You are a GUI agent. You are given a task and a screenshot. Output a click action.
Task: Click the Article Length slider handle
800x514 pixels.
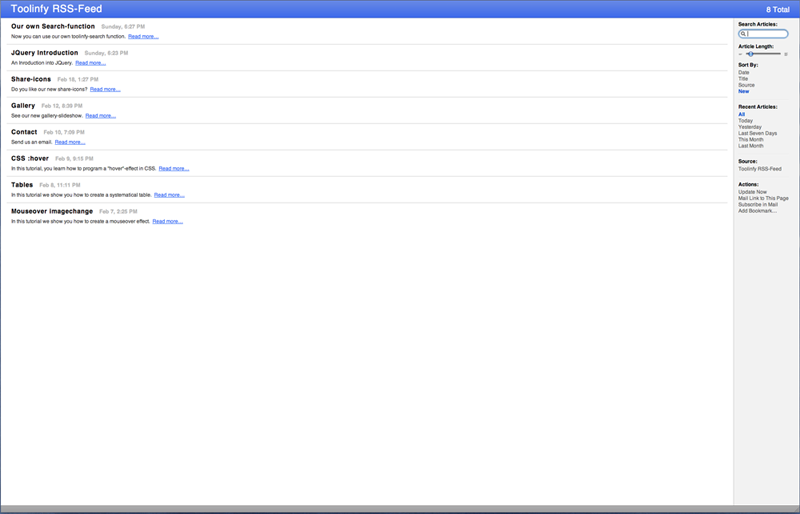click(x=750, y=54)
